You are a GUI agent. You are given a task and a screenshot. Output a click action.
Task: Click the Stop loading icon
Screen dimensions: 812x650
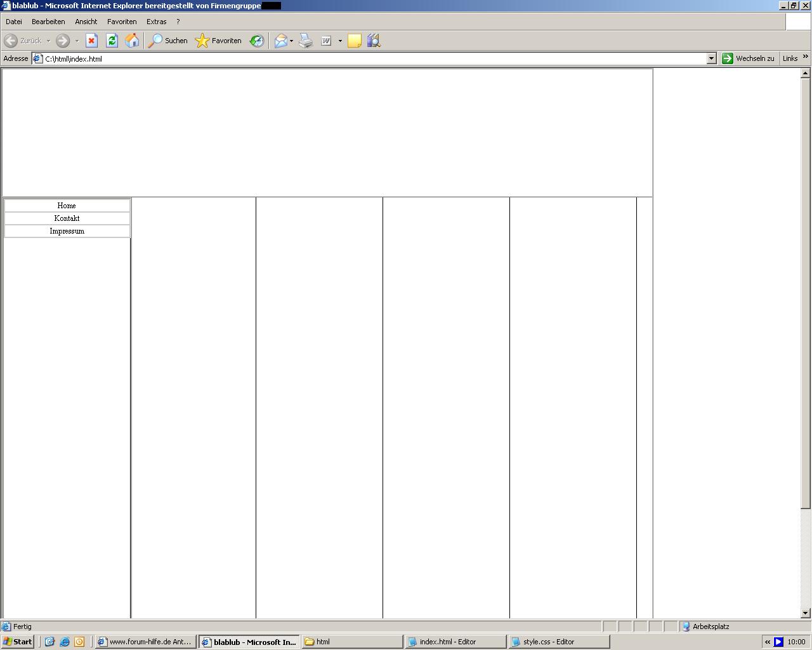point(91,41)
